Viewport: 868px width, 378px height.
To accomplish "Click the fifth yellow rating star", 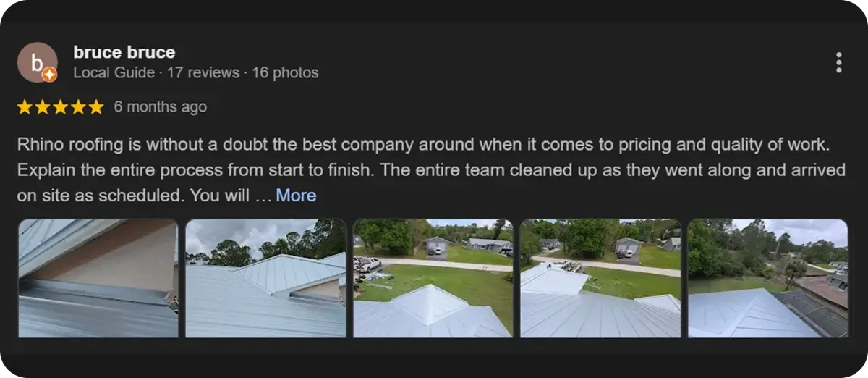I will tap(96, 107).
